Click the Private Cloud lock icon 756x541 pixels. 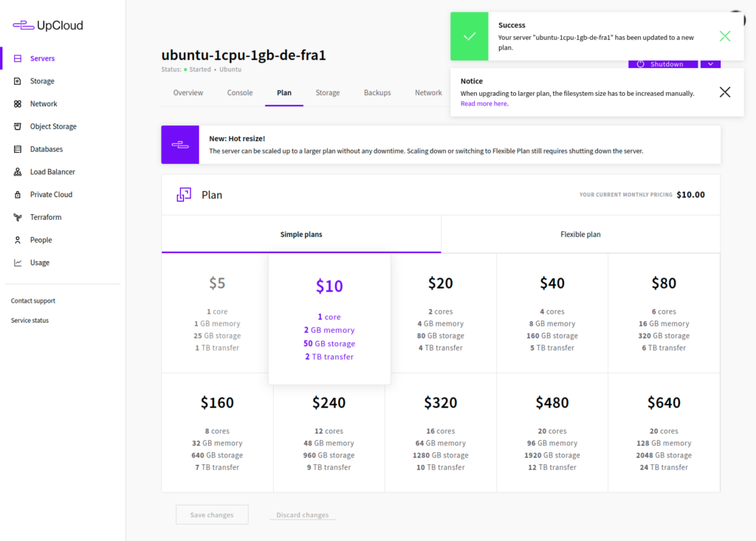click(18, 195)
